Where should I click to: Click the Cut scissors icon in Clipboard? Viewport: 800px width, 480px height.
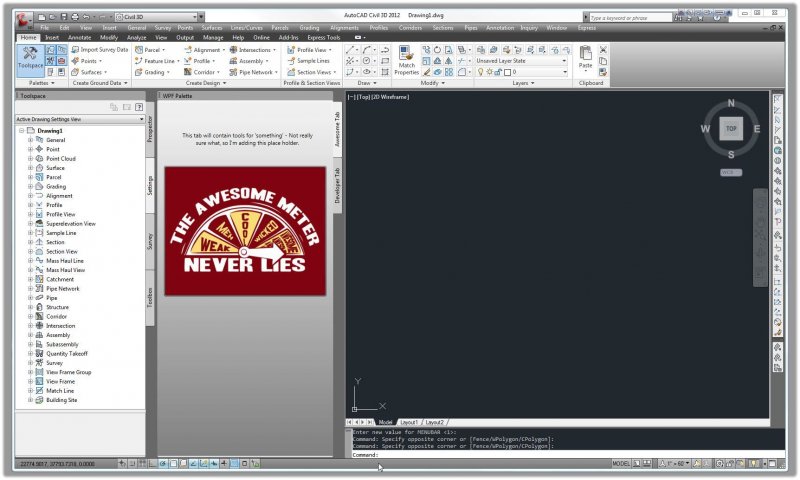click(603, 49)
